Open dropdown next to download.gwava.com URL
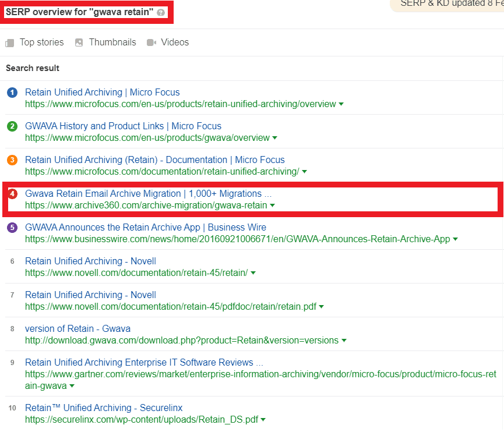Screen dimensions: 504x432 pos(344,341)
